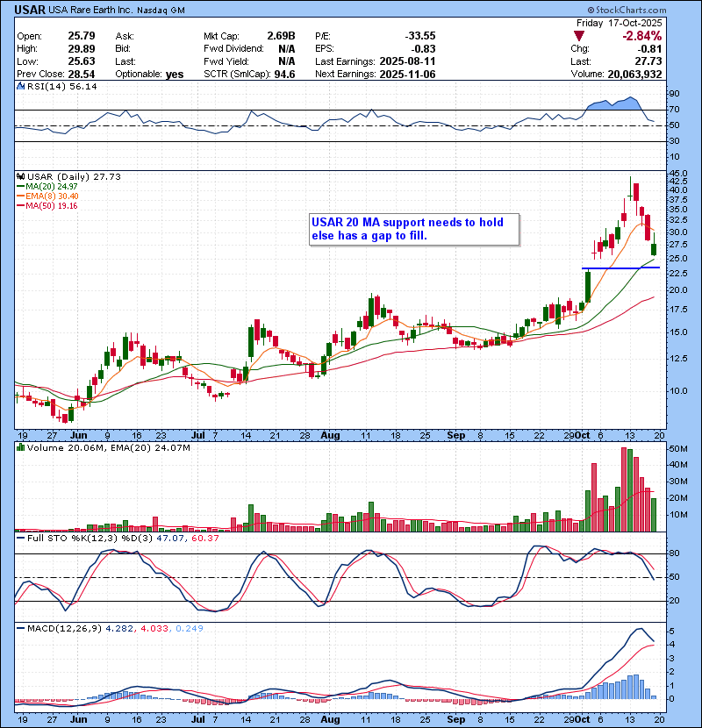Click the 45.0 label on price axis
The image size is (702, 728).
(679, 174)
